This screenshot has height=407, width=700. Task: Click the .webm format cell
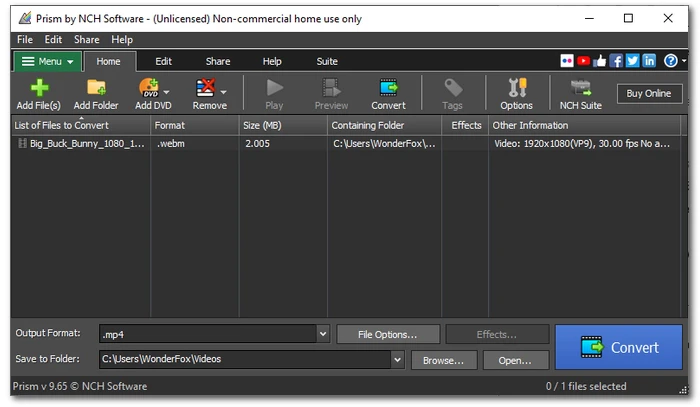(171, 144)
